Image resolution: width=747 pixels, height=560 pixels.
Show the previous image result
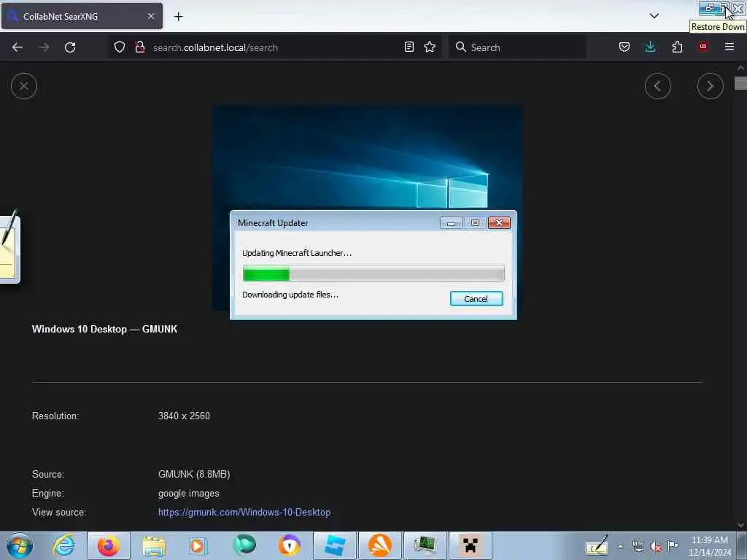pyautogui.click(x=658, y=86)
